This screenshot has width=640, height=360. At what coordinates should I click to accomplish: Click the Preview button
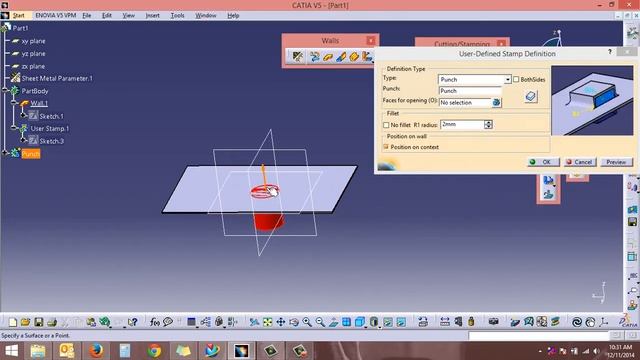click(x=616, y=162)
